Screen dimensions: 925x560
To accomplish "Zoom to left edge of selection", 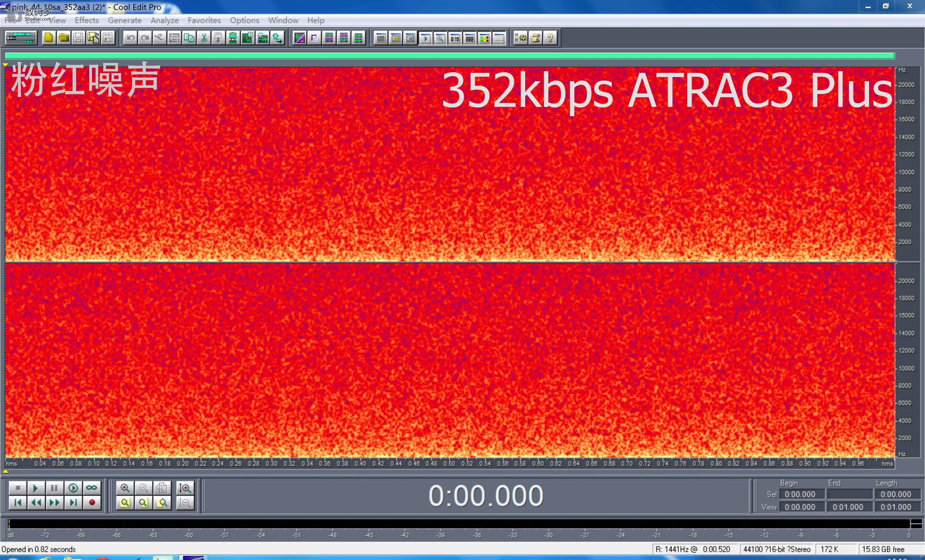I will 143,503.
